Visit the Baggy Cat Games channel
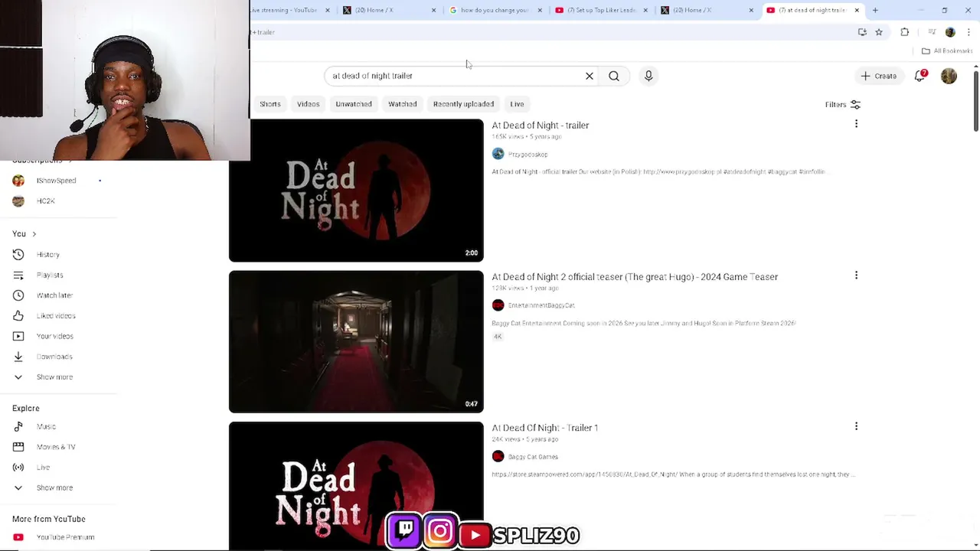980x551 pixels. (x=533, y=457)
